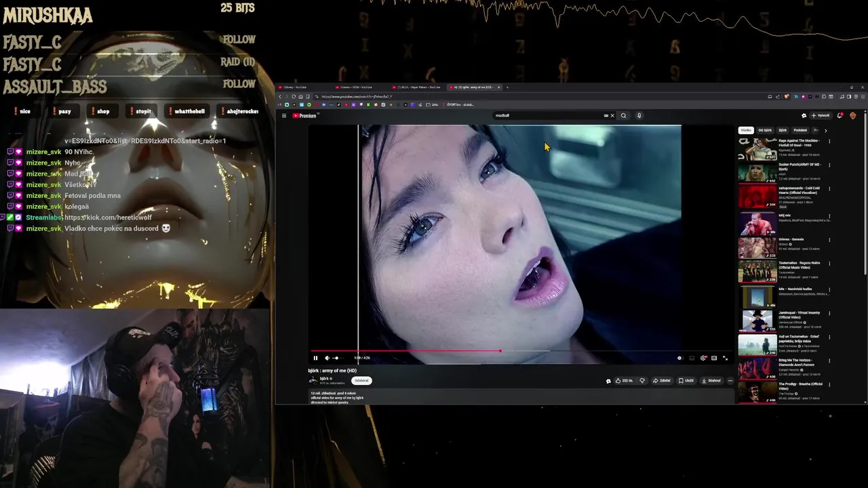The image size is (868, 488).
Task: Open options for Jamiroquai video
Action: point(829,314)
